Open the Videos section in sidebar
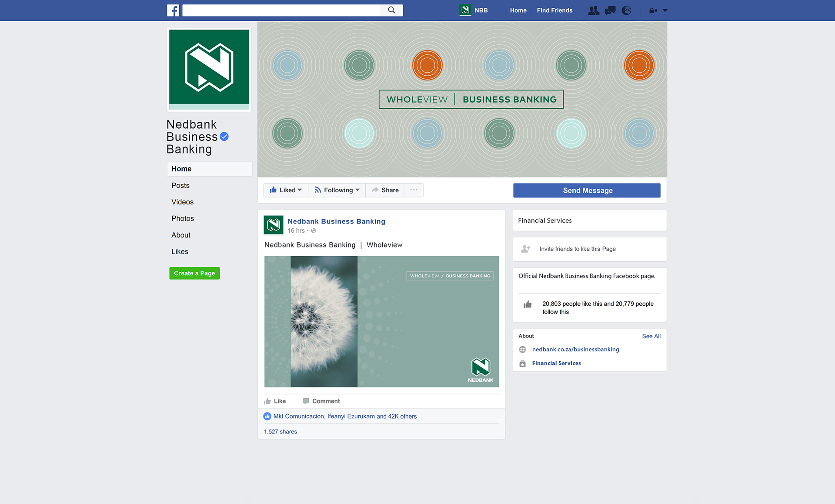The width and height of the screenshot is (835, 504). [182, 202]
